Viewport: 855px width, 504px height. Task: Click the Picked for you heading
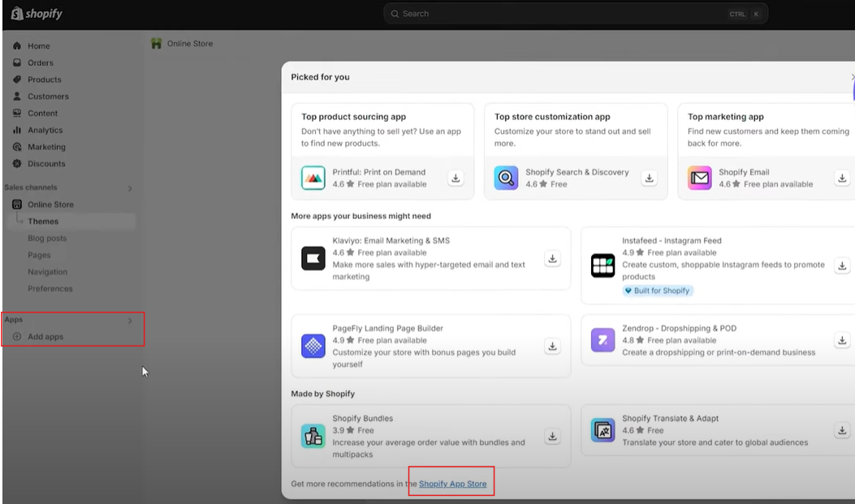point(320,77)
